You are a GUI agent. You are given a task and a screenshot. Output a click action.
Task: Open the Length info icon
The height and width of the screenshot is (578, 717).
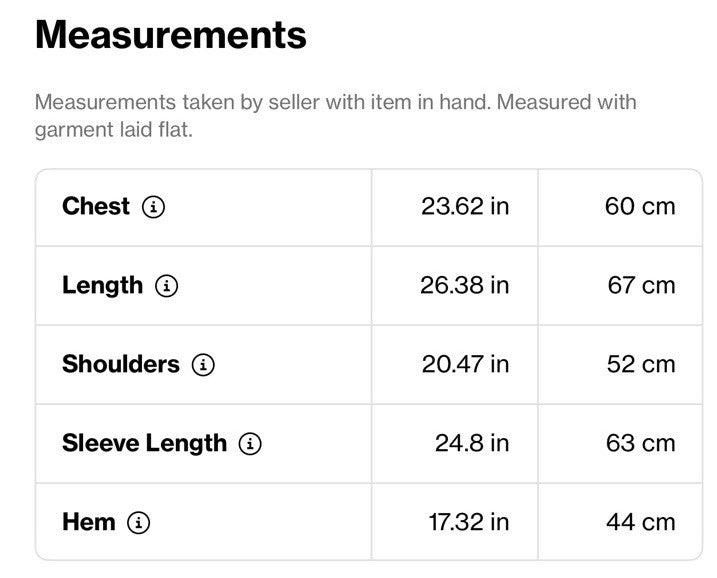pos(166,286)
